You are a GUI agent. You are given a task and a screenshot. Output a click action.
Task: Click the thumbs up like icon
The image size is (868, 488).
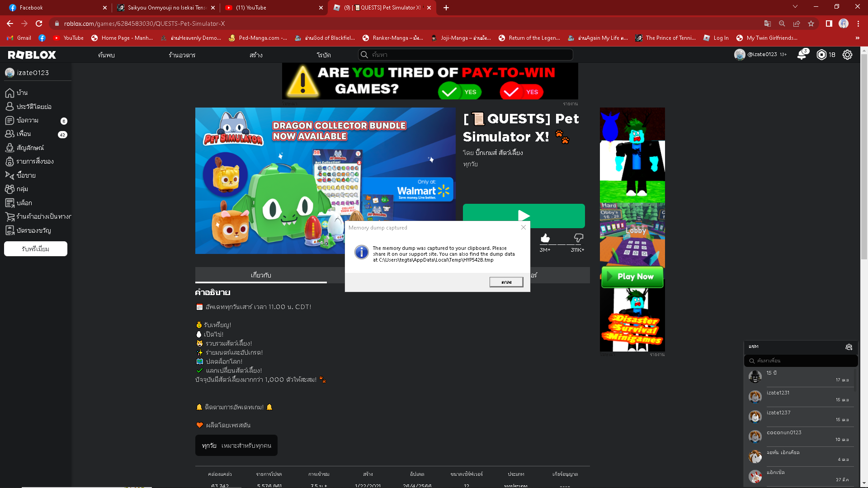545,238
